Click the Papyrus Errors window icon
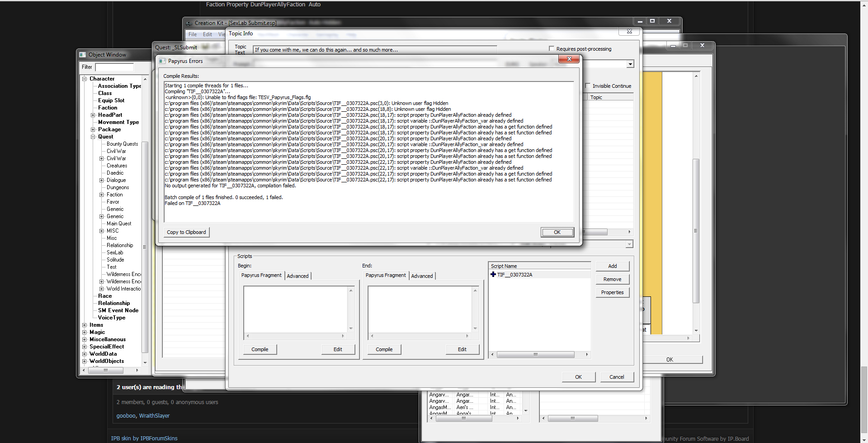The width and height of the screenshot is (868, 443). tap(162, 61)
